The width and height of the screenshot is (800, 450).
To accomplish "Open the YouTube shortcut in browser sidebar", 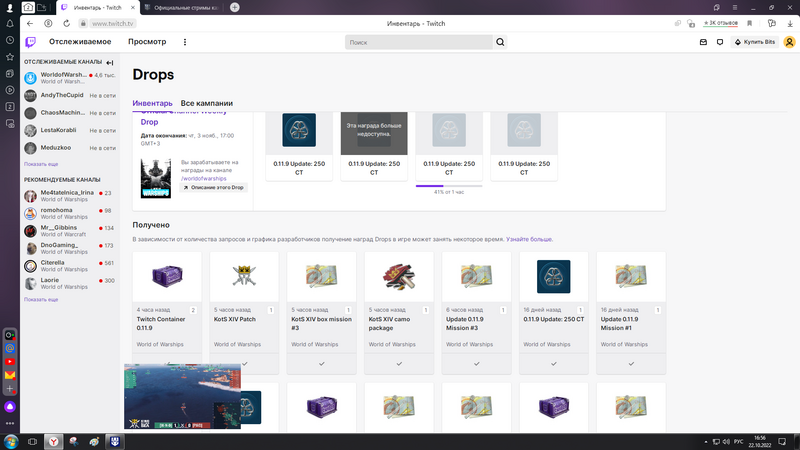I will click(x=10, y=362).
